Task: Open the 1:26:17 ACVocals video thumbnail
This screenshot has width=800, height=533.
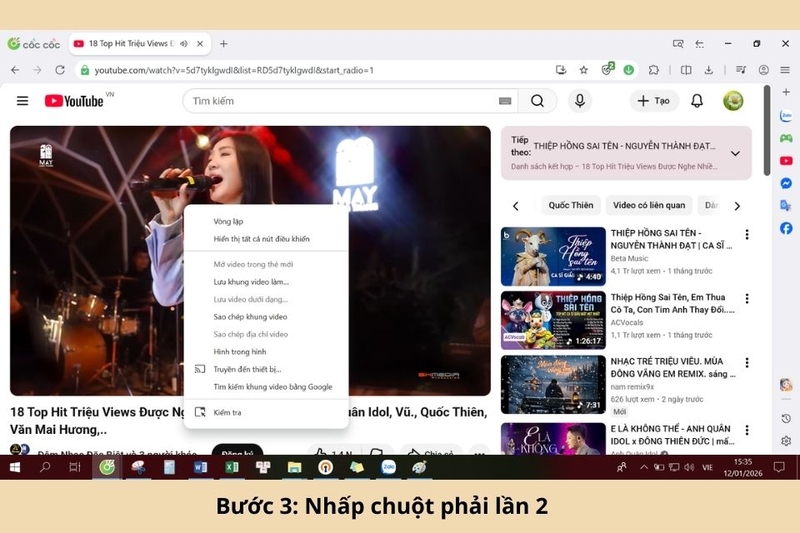Action: [x=553, y=320]
